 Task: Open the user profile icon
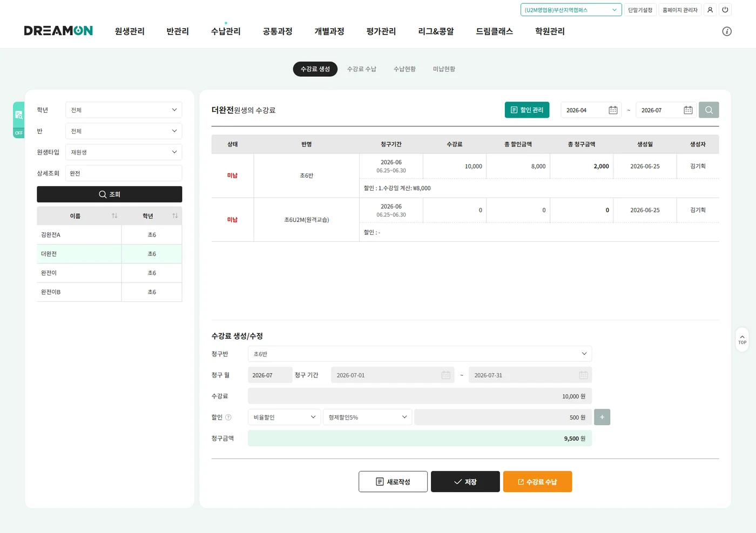710,10
